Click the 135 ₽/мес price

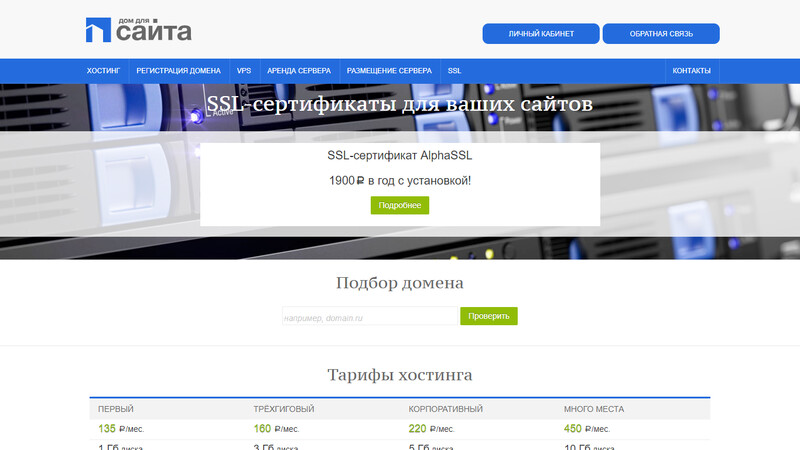[121, 429]
